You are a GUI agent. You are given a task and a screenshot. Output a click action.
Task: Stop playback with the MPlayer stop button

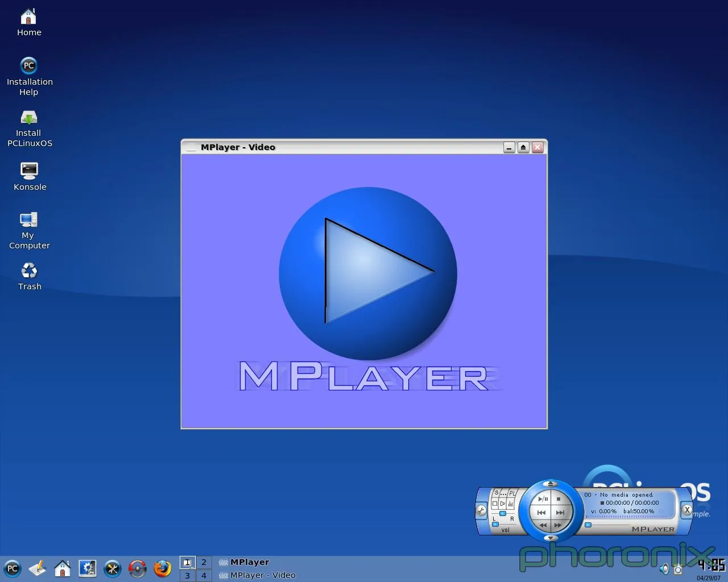pyautogui.click(x=559, y=499)
